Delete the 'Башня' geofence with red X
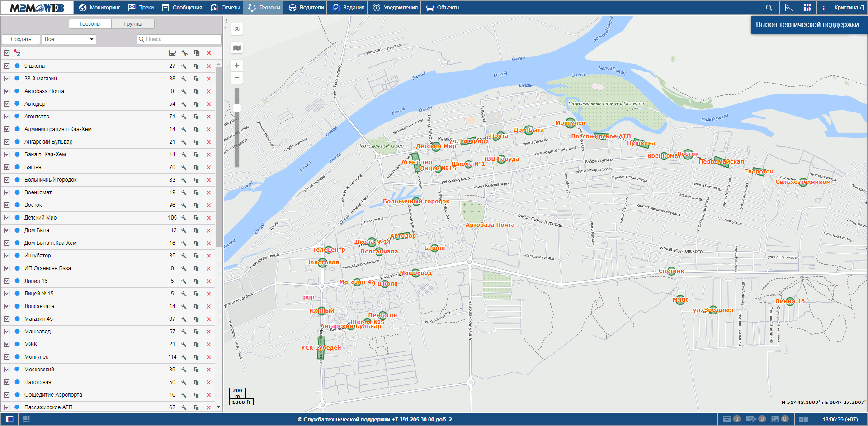 pos(208,167)
